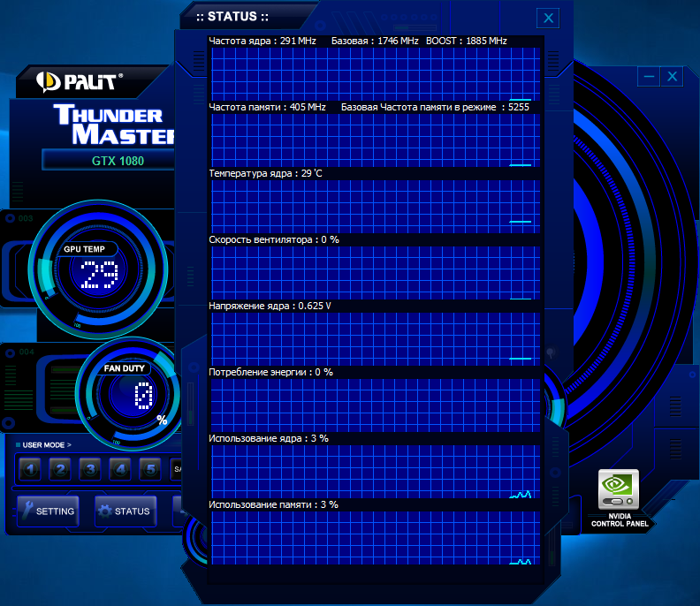Close the STATUS window with X

[548, 18]
